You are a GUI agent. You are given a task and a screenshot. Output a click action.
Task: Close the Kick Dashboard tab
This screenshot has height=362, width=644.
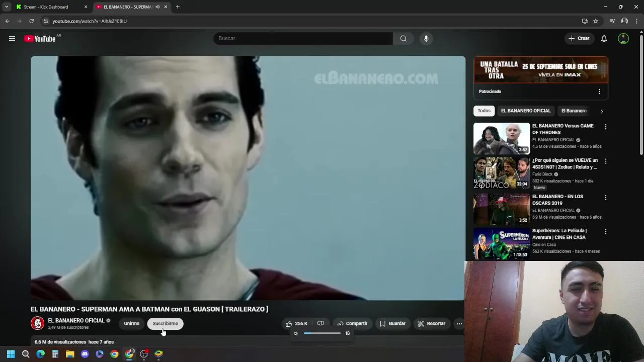(86, 7)
